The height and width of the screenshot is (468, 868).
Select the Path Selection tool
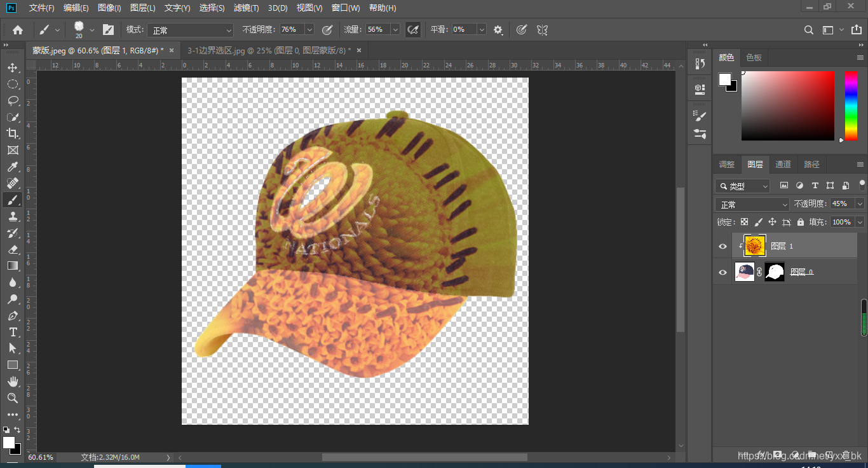(13, 348)
